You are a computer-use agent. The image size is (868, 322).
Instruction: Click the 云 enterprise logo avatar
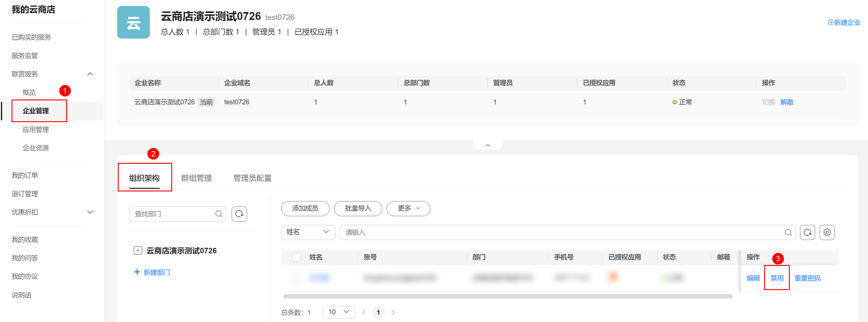pos(133,23)
